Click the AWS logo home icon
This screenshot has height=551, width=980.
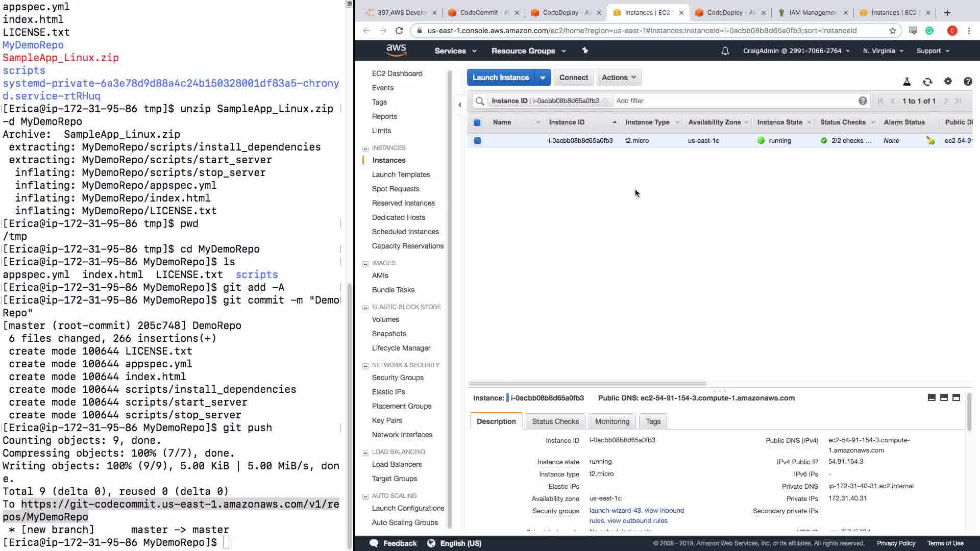[396, 50]
